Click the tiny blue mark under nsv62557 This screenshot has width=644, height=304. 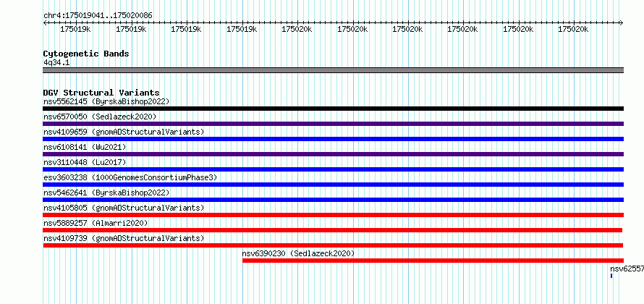click(611, 276)
